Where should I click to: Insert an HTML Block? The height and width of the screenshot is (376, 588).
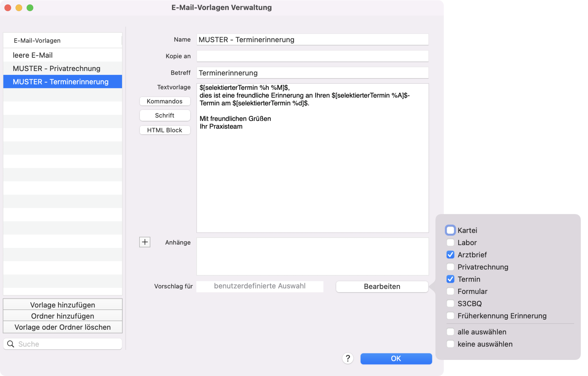165,130
